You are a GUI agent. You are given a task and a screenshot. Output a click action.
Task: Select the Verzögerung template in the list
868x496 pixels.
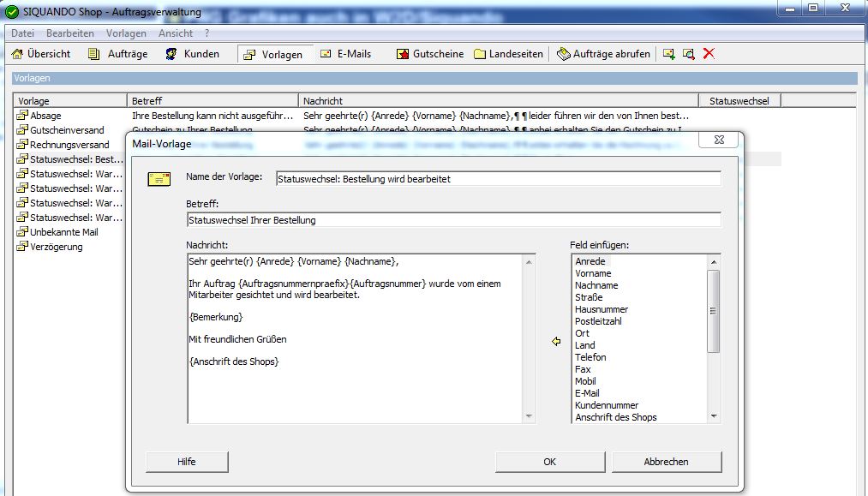pyautogui.click(x=58, y=247)
